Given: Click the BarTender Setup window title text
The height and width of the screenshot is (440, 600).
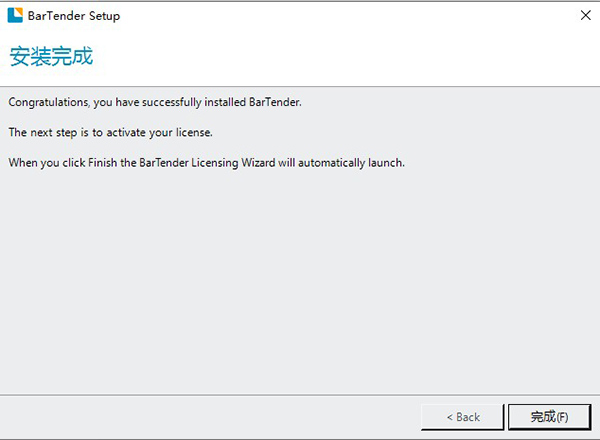Looking at the screenshot, I should tap(77, 16).
